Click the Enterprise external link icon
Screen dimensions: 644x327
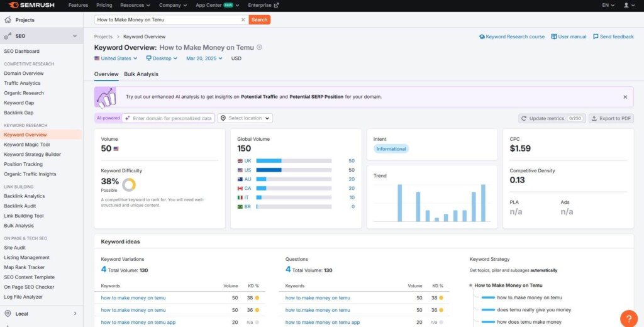pos(276,5)
